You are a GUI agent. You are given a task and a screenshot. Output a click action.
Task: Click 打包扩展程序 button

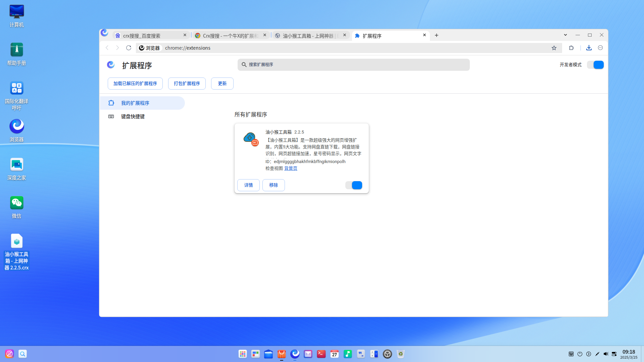click(x=187, y=84)
